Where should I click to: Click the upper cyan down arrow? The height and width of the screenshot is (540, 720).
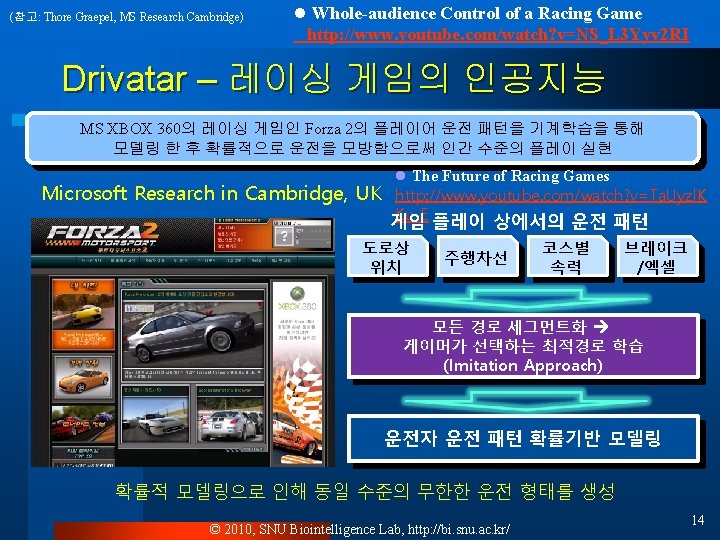coord(526,298)
